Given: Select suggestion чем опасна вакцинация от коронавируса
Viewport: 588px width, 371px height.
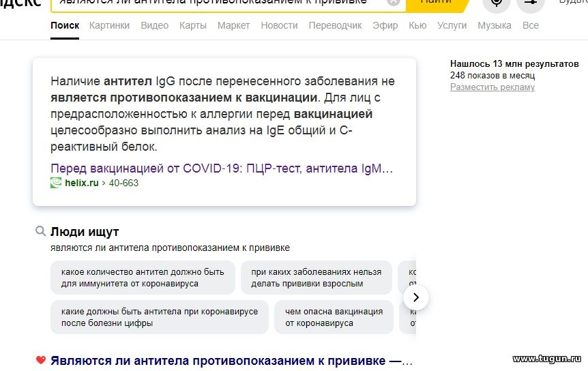Looking at the screenshot, I should click(334, 317).
